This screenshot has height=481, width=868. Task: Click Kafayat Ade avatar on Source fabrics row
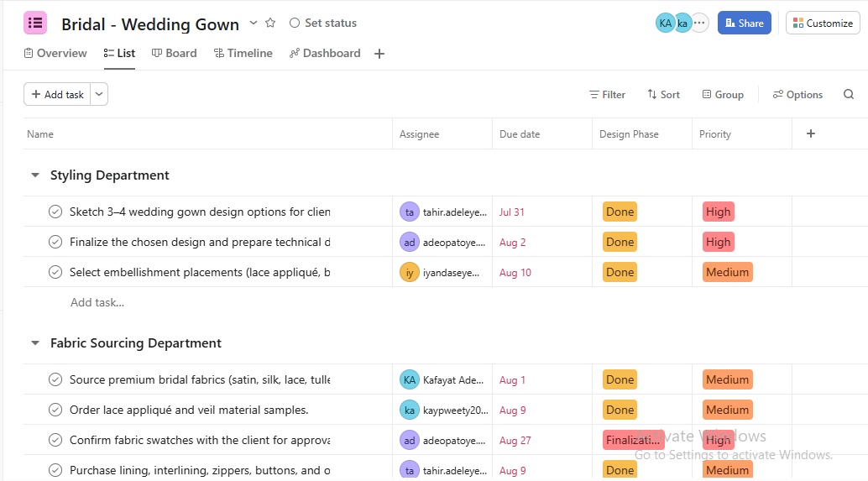[410, 379]
